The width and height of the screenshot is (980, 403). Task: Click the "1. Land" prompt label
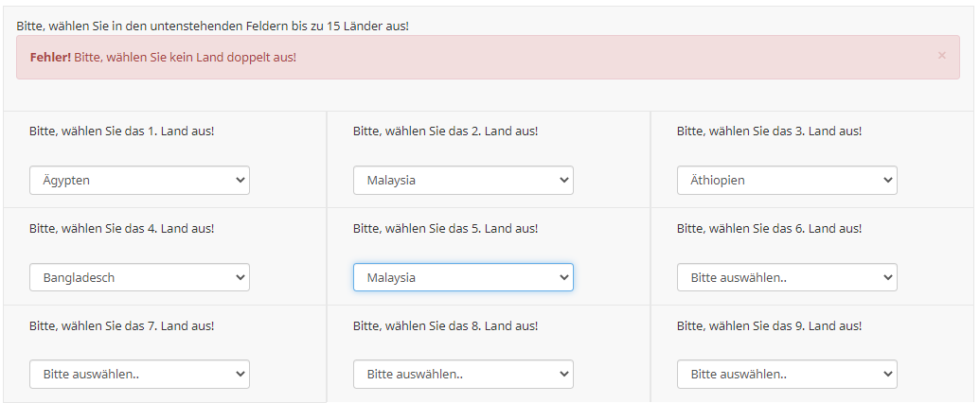pos(122,131)
